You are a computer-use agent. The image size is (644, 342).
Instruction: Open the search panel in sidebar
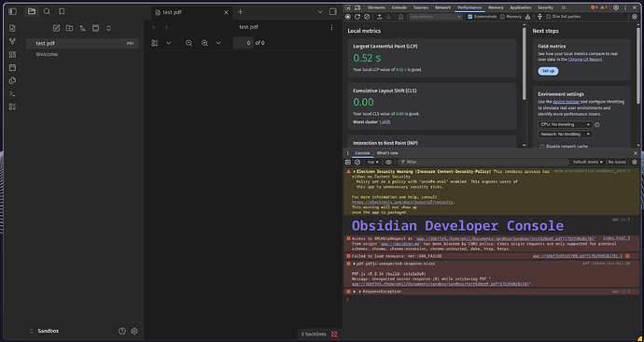(x=47, y=11)
